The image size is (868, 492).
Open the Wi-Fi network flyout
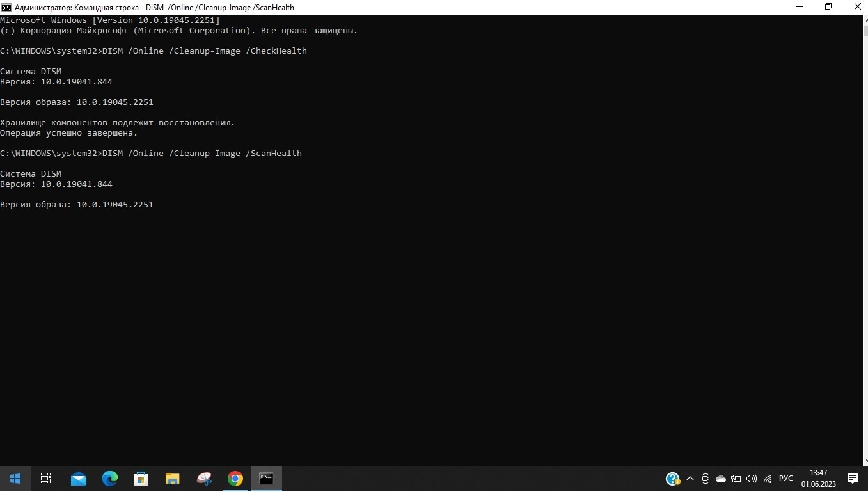click(767, 479)
